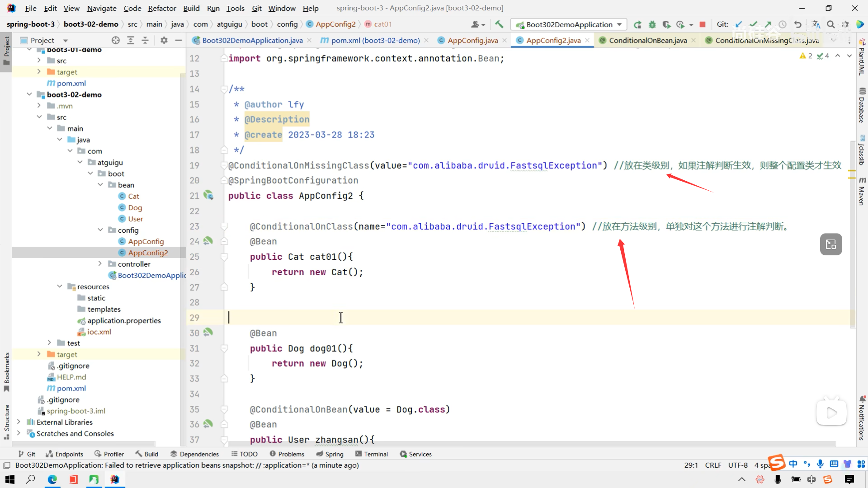Switch to the ConditionalOnBean.java tab
Image resolution: width=868 pixels, height=488 pixels.
[x=647, y=40]
